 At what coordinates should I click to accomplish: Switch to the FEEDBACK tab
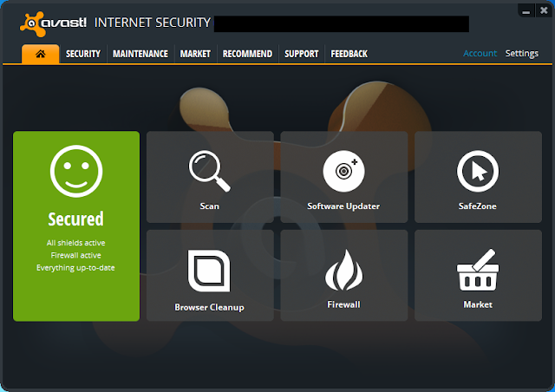pos(349,54)
